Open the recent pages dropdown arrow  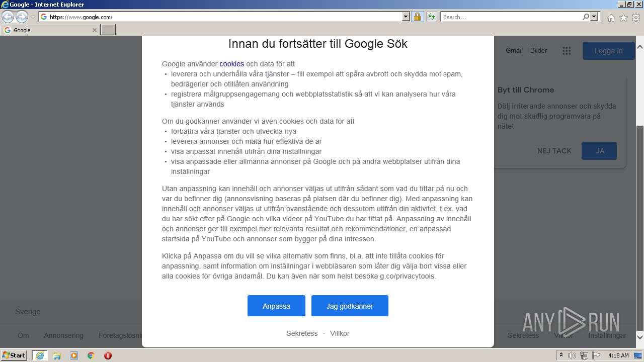click(x=33, y=17)
